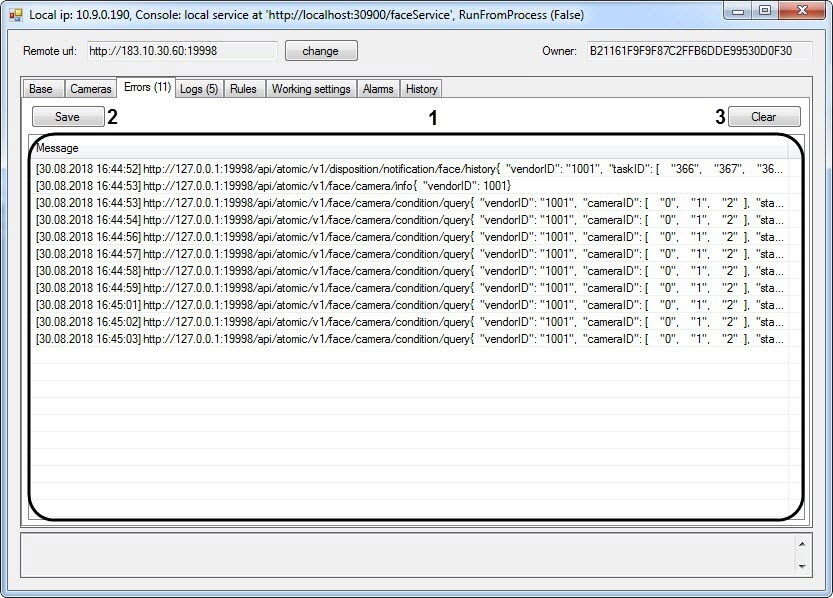The width and height of the screenshot is (833, 598).
Task: Go to the Alarms tab
Action: (x=378, y=89)
